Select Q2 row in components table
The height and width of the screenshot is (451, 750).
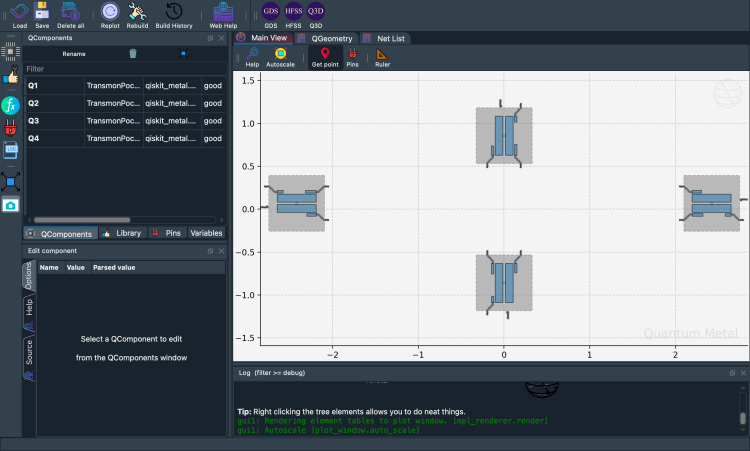point(125,103)
